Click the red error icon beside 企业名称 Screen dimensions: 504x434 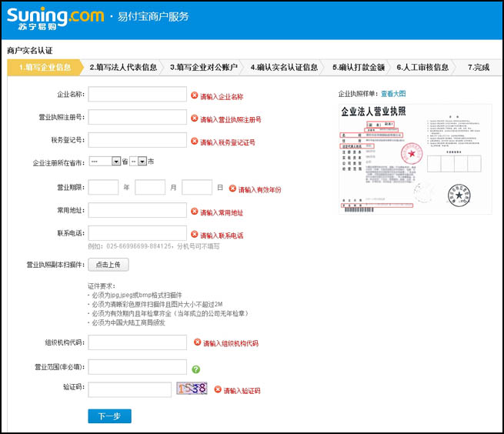(195, 96)
